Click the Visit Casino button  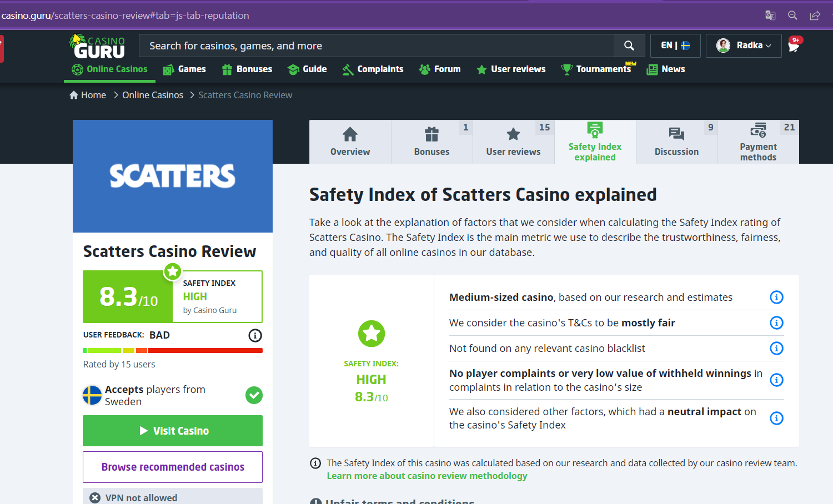pos(173,431)
